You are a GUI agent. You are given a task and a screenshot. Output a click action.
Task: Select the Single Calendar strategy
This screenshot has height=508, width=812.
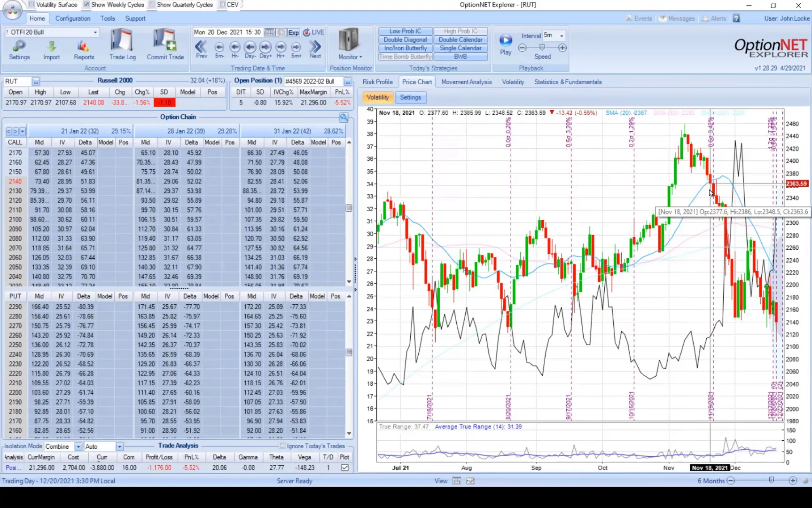pyautogui.click(x=461, y=48)
